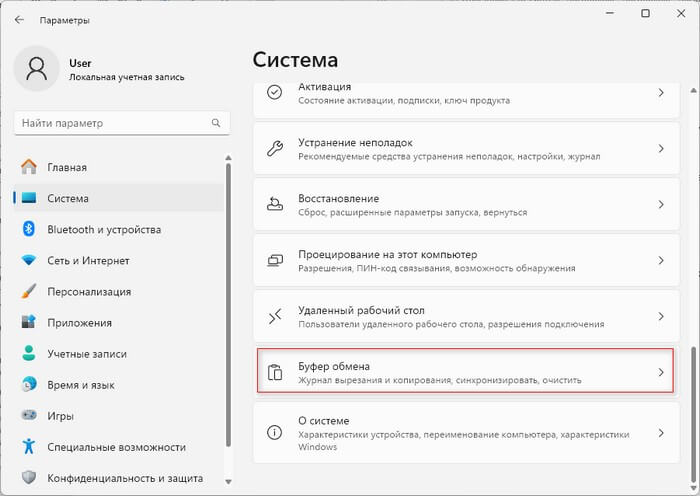Image resolution: width=700 pixels, height=496 pixels.
Task: Minimize the Параметры window
Action: pyautogui.click(x=610, y=13)
